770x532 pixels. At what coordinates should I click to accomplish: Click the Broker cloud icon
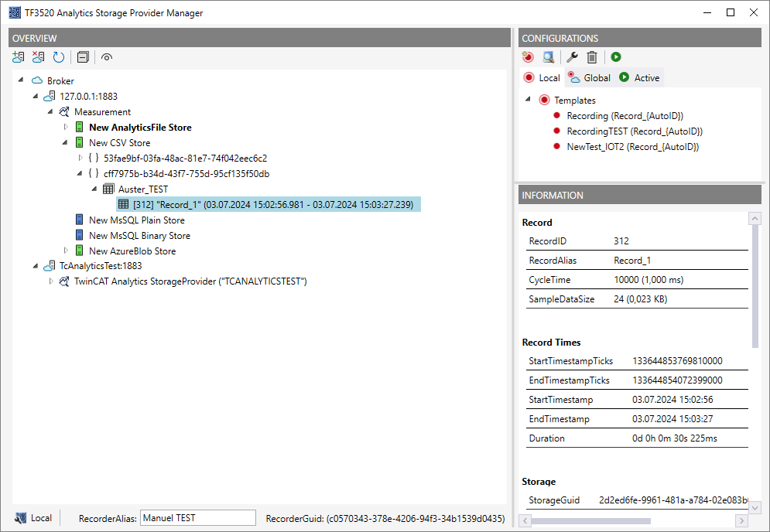pos(37,80)
